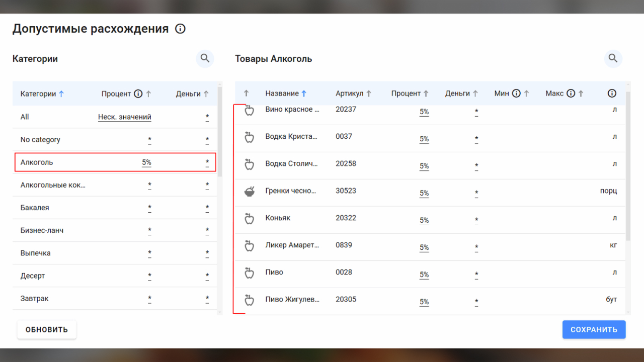644x362 pixels.
Task: Click the product icon for Вино красное row
Action: click(249, 110)
